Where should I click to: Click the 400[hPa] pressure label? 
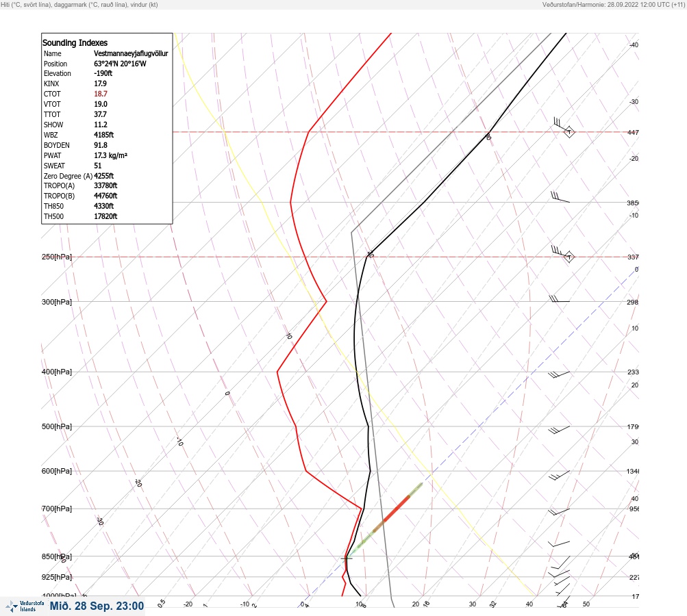57,372
